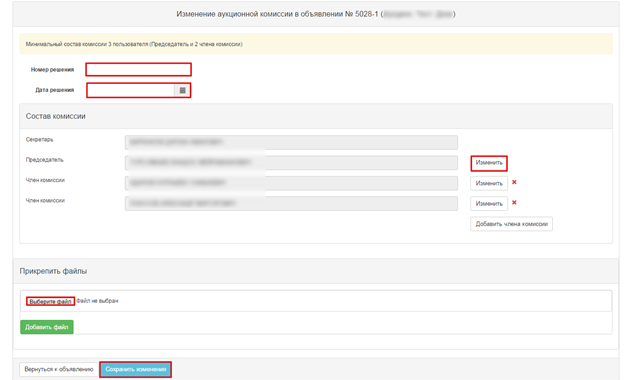Select the first Член комиссии name field
Viewport: 624px width, 380px height.
tap(291, 183)
